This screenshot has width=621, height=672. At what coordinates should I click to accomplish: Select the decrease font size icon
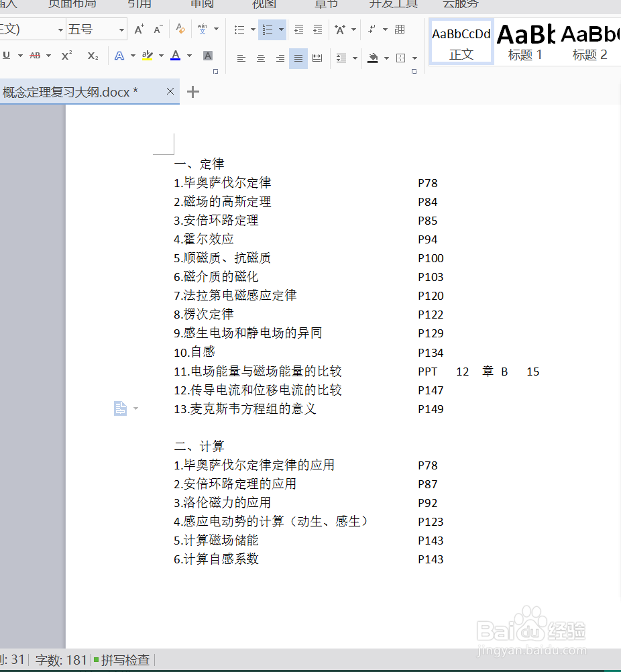[x=157, y=29]
